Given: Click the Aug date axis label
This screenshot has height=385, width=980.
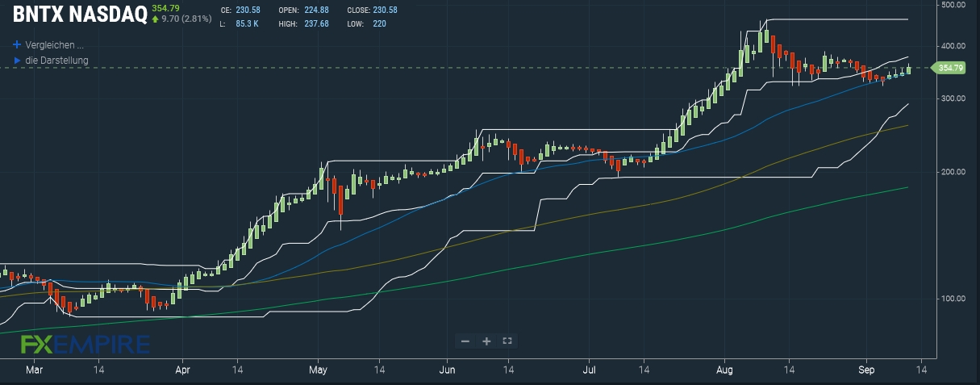Looking at the screenshot, I should point(724,370).
